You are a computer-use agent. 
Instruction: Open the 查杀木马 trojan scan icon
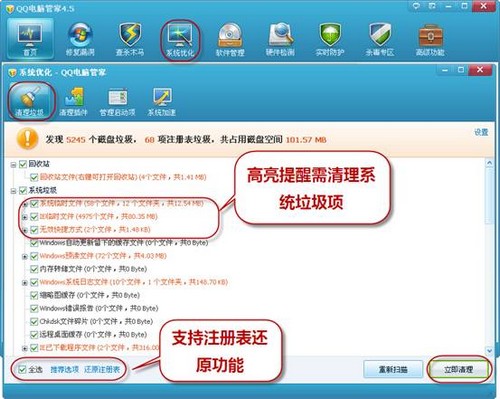tap(130, 39)
